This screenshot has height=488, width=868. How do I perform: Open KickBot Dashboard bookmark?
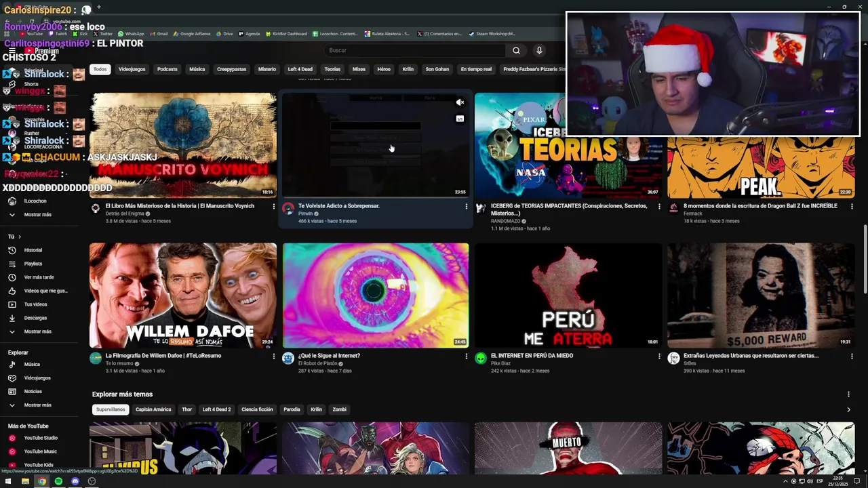(x=285, y=34)
